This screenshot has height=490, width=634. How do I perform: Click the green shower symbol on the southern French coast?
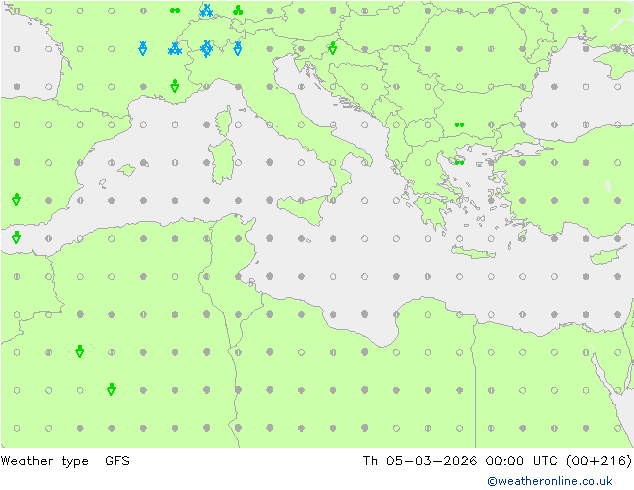(175, 86)
